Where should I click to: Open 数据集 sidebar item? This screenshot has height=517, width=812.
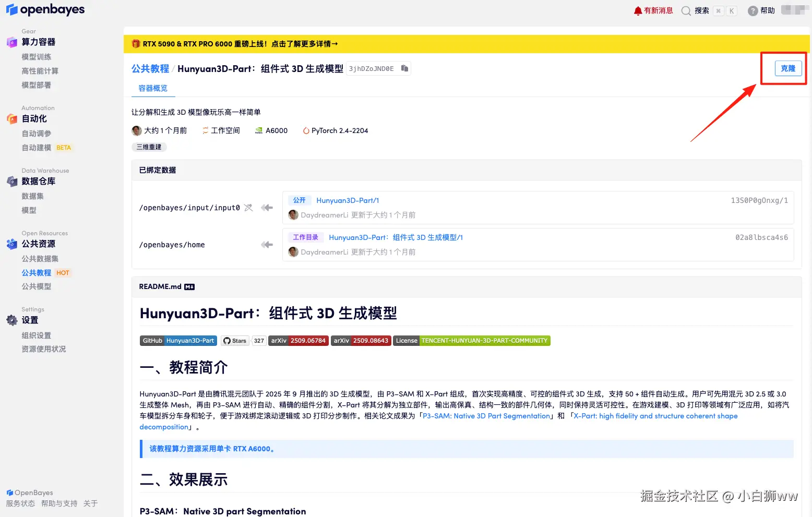[33, 196]
